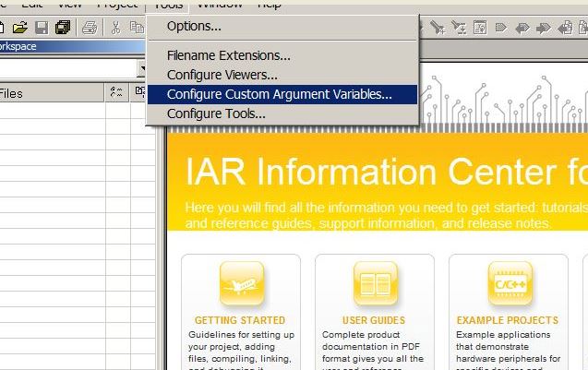Select Configure Custom Argument Variables...
The height and width of the screenshot is (370, 588).
pyautogui.click(x=282, y=94)
